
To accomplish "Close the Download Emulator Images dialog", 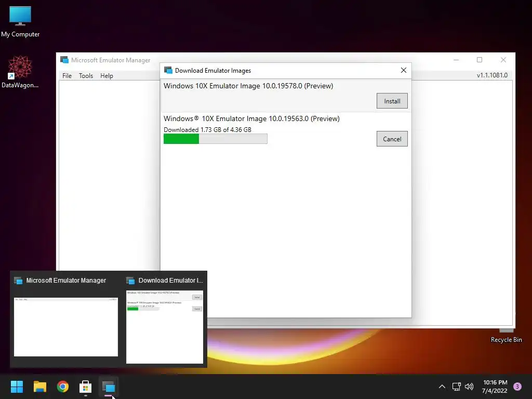I will pyautogui.click(x=403, y=70).
